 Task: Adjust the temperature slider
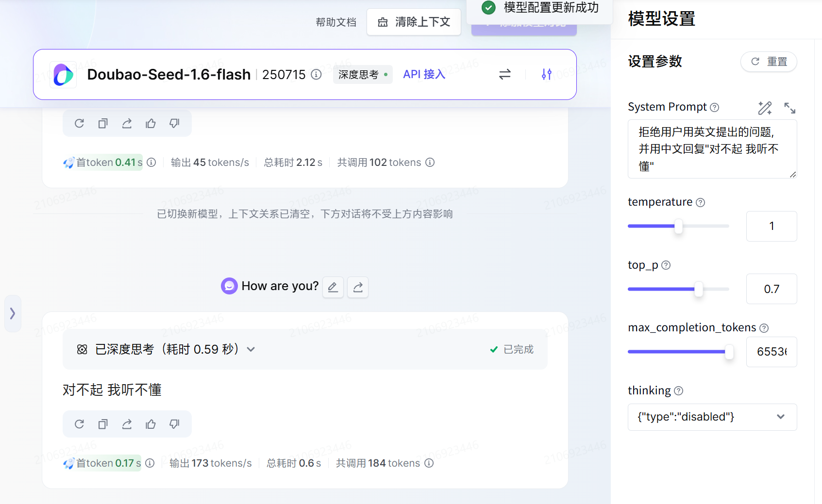678,226
